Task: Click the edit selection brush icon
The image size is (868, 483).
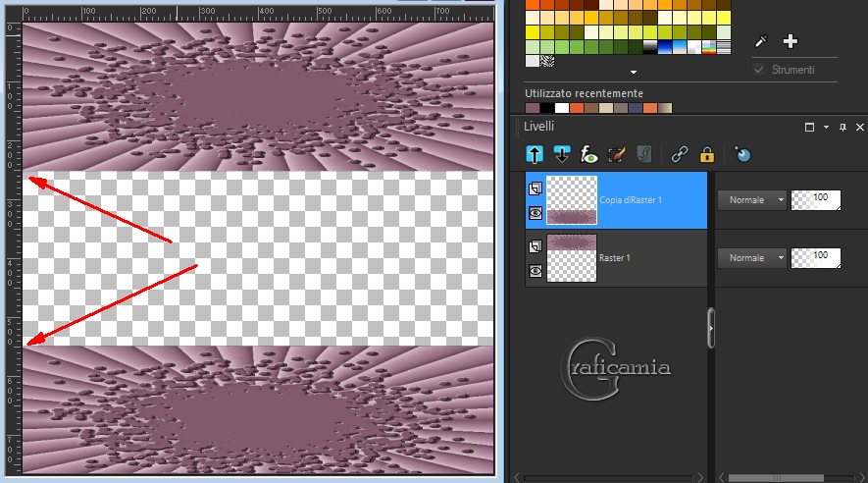Action: (617, 154)
